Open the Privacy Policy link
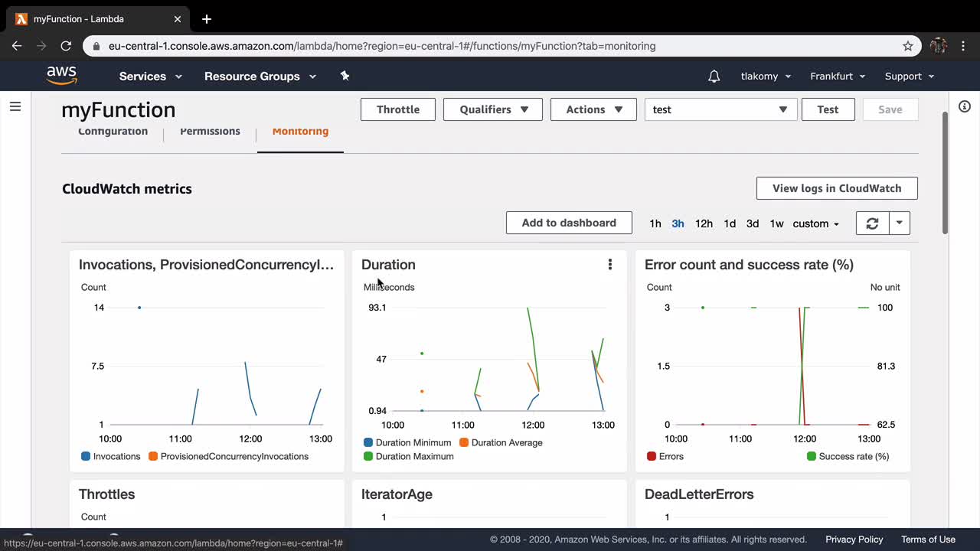Viewport: 980px width, 551px height. [x=854, y=540]
